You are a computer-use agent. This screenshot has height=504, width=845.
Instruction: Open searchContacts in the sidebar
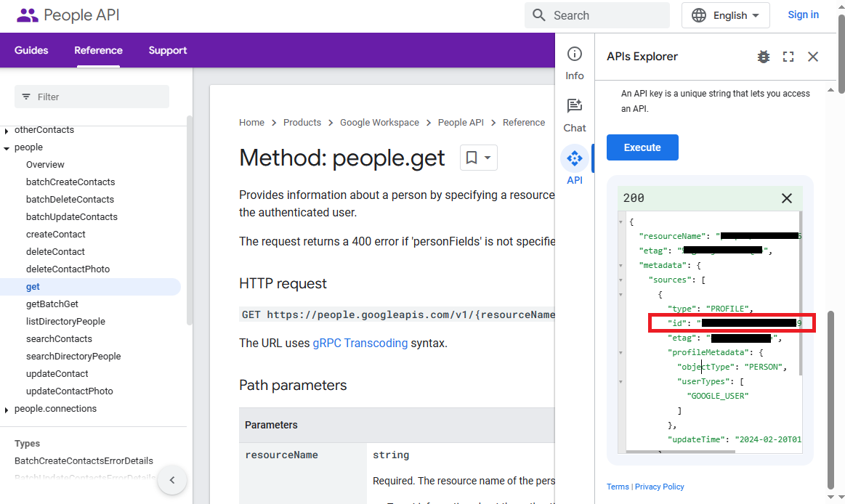(60, 338)
